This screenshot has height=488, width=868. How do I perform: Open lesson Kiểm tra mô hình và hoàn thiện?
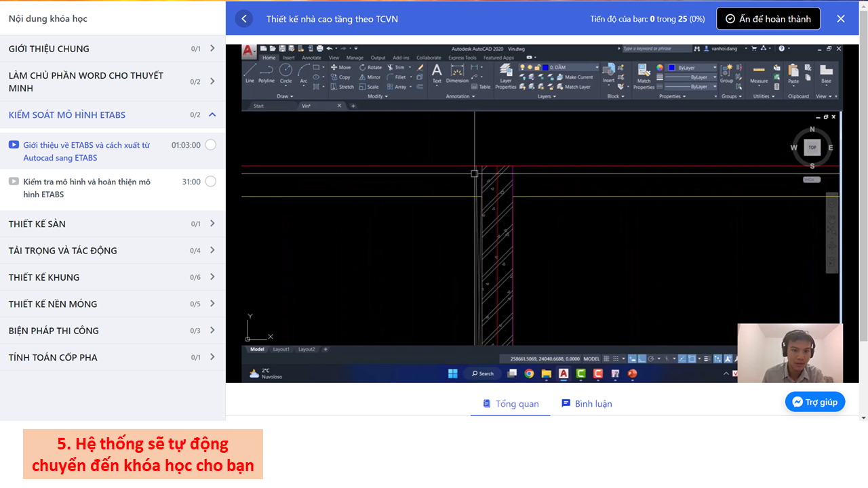87,188
